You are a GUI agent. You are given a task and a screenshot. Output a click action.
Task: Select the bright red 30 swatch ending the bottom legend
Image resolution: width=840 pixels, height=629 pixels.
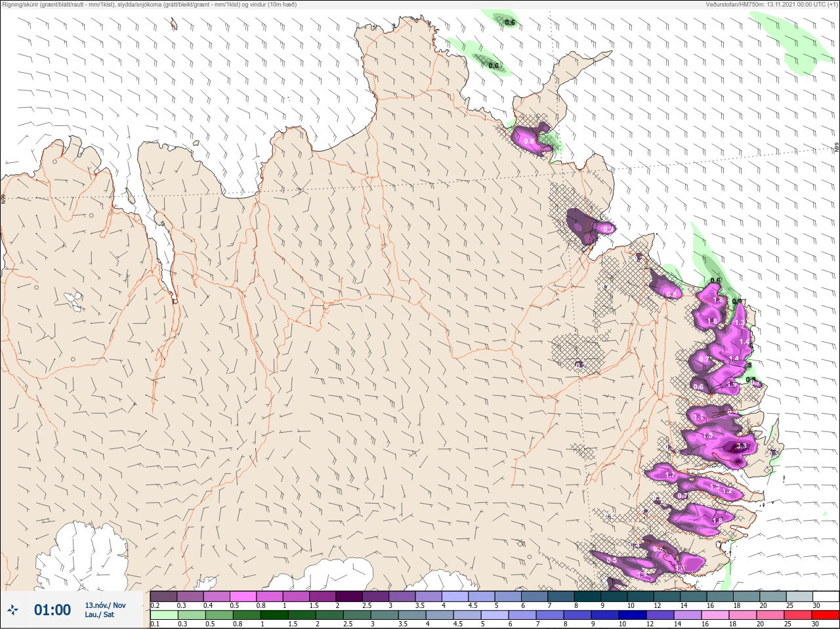(826, 615)
